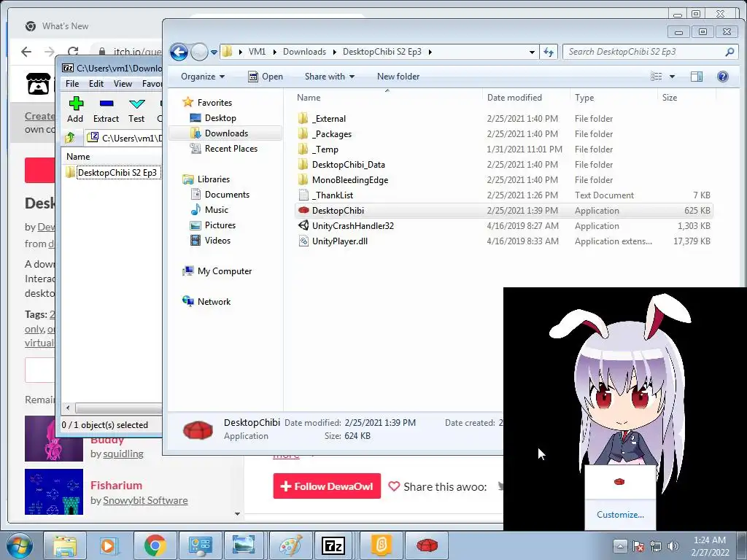Select the UnityPlayer.dll file

click(503, 241)
